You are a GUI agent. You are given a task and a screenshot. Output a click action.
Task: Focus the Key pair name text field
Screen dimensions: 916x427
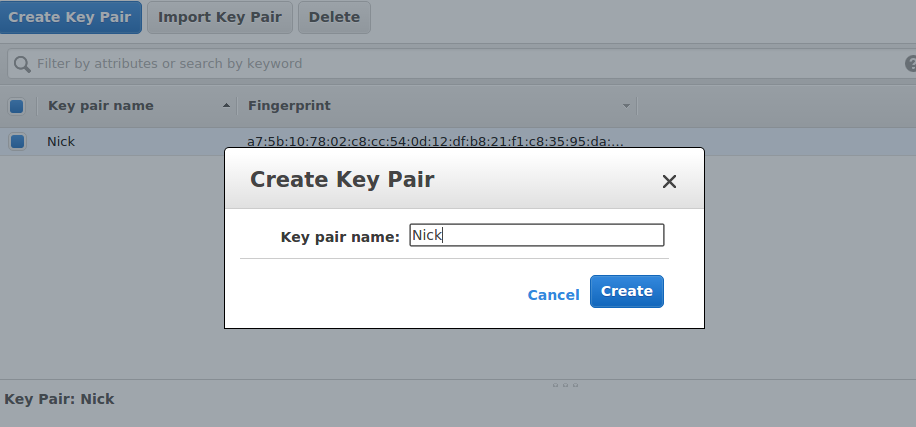pyautogui.click(x=536, y=235)
